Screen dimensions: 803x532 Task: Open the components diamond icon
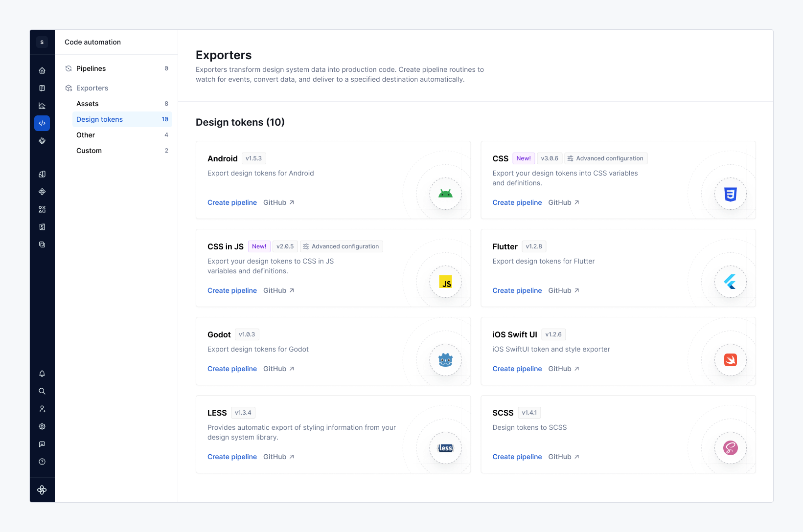(42, 192)
